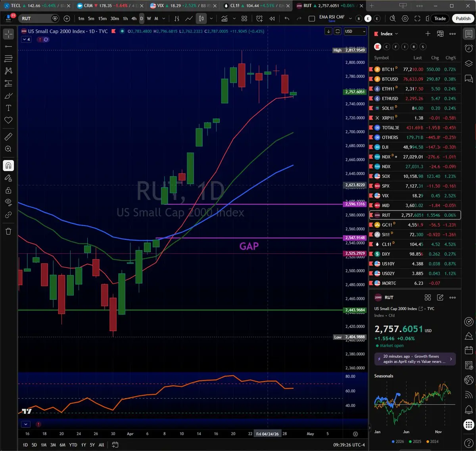Select SPX row in watchlist
The height and width of the screenshot is (451, 476).
[415, 186]
